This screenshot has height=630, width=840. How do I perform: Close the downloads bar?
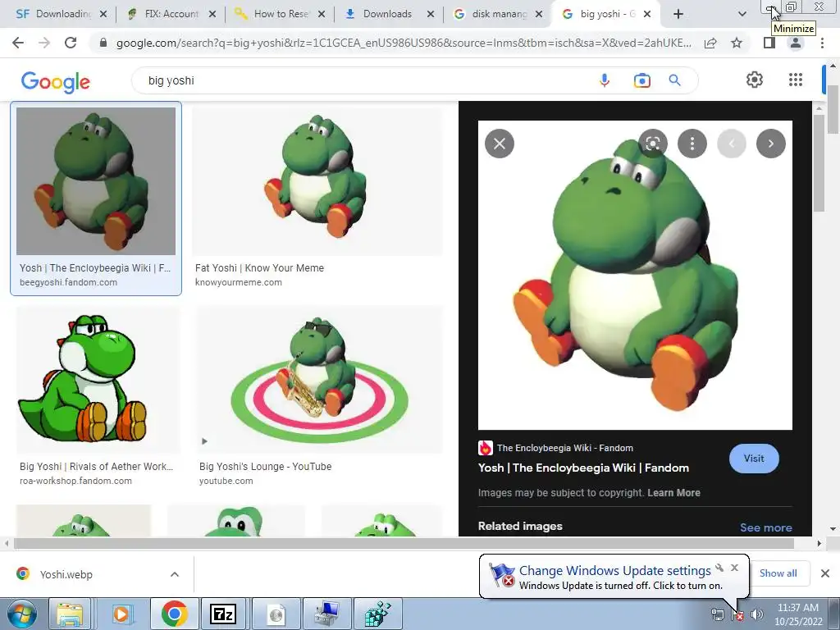825,573
